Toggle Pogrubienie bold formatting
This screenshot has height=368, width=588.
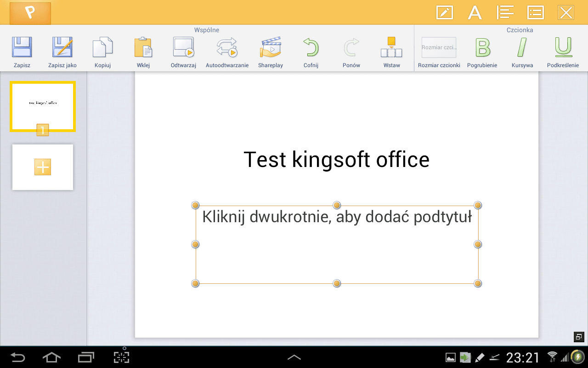[482, 47]
